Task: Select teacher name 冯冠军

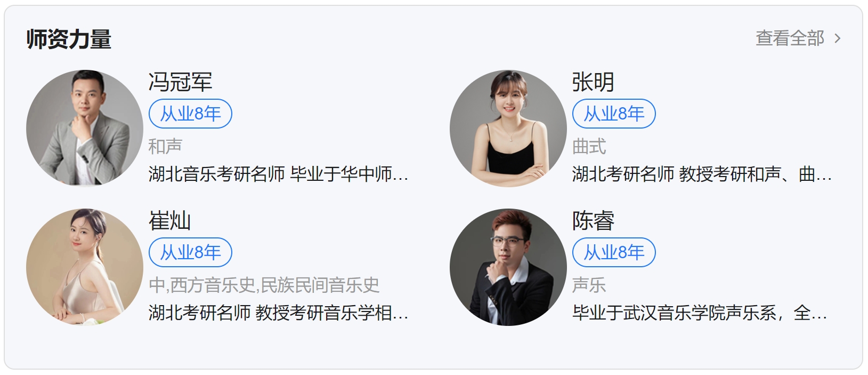Action: pos(180,82)
